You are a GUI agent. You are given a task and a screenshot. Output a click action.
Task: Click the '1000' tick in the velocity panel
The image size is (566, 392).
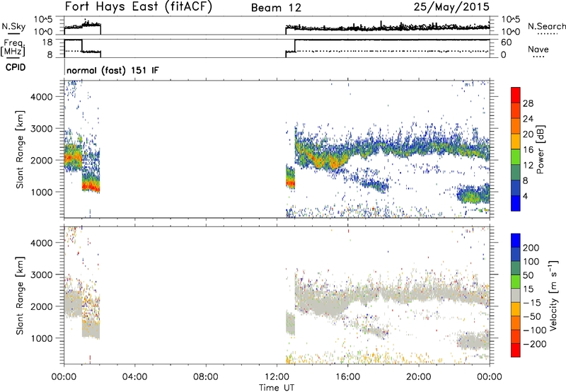pyautogui.click(x=42, y=338)
